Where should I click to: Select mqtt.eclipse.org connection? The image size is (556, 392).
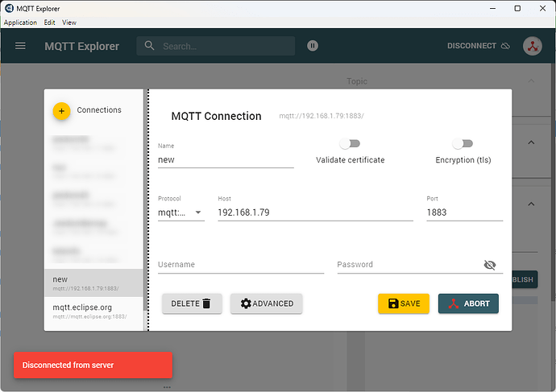[93, 311]
